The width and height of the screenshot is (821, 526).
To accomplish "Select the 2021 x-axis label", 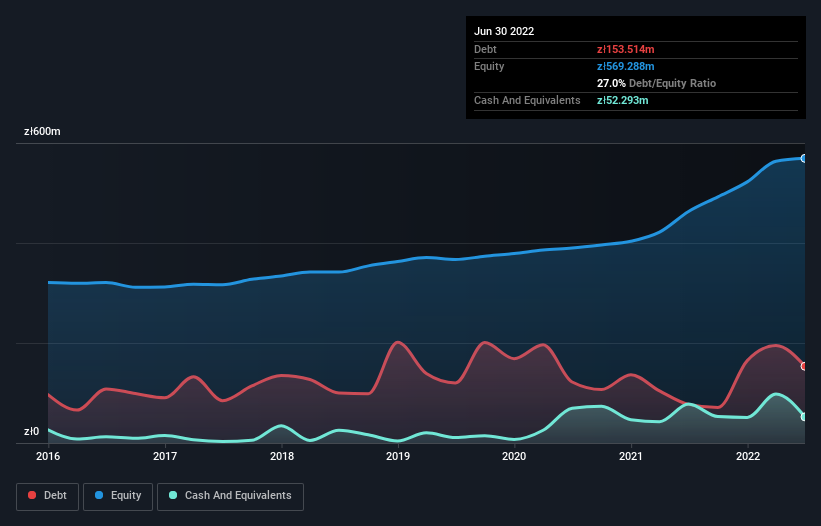I will click(x=631, y=456).
